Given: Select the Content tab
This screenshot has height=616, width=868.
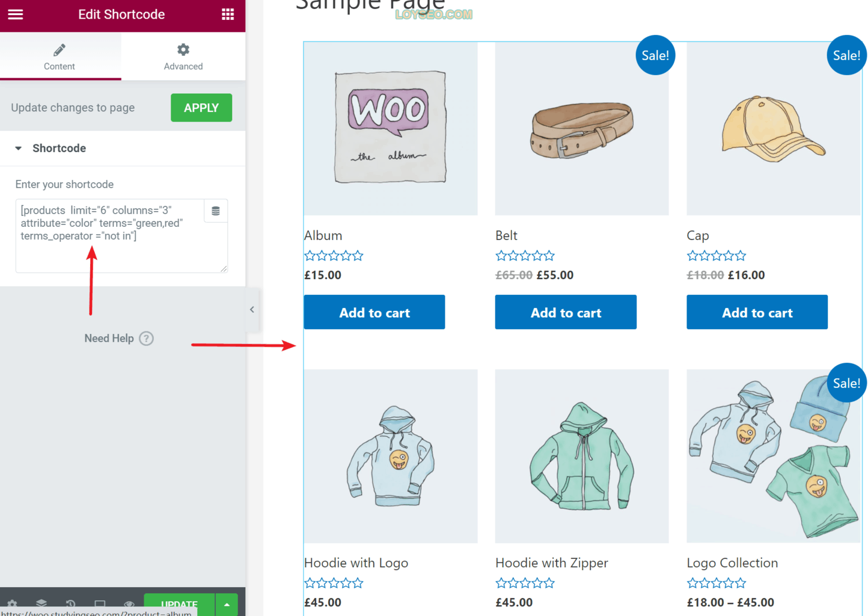Looking at the screenshot, I should coord(60,57).
